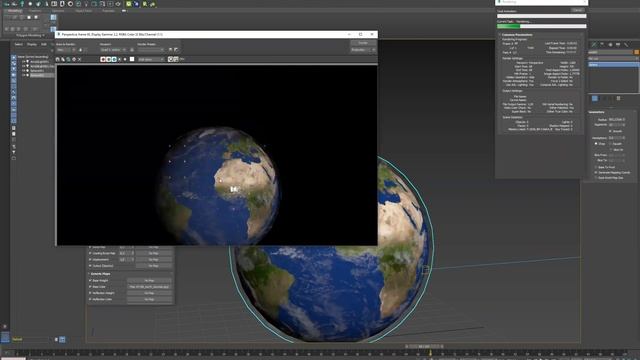The height and width of the screenshot is (360, 640).
Task: Click the Undo icon in main toolbar
Action: [x=7, y=4]
